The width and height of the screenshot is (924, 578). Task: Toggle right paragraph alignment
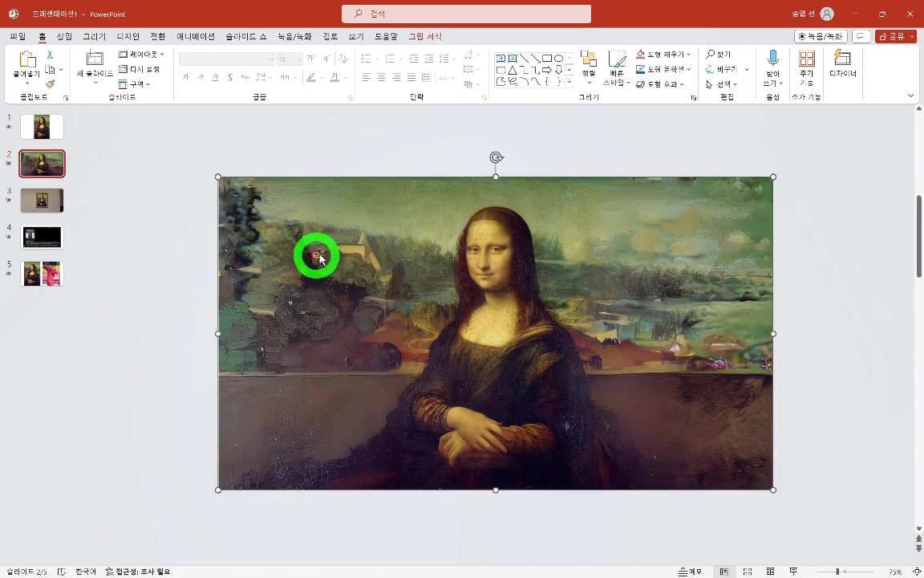(x=396, y=77)
